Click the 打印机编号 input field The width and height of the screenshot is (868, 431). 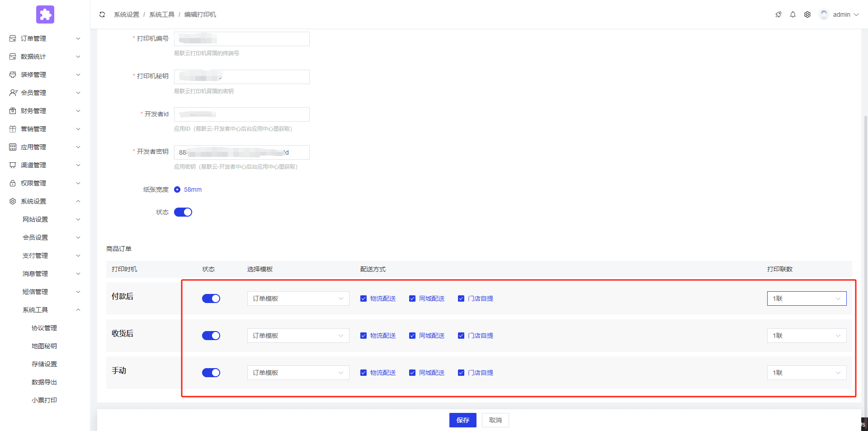coord(241,39)
